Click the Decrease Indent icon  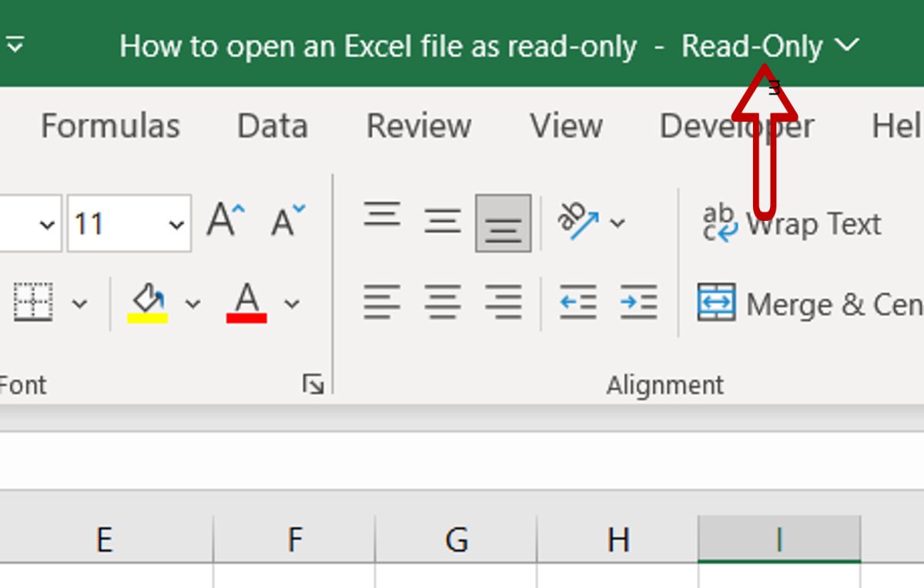pos(577,302)
